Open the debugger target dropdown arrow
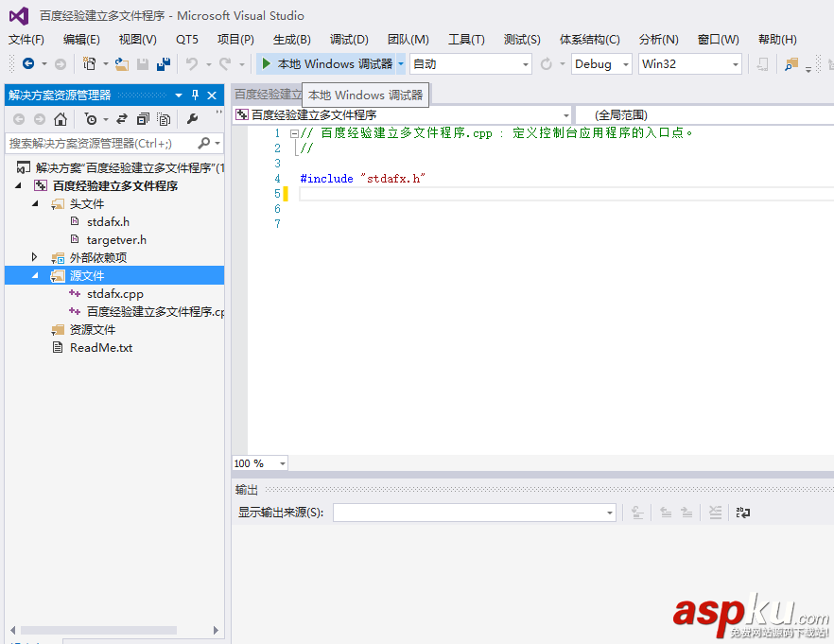This screenshot has height=644, width=834. pyautogui.click(x=401, y=63)
